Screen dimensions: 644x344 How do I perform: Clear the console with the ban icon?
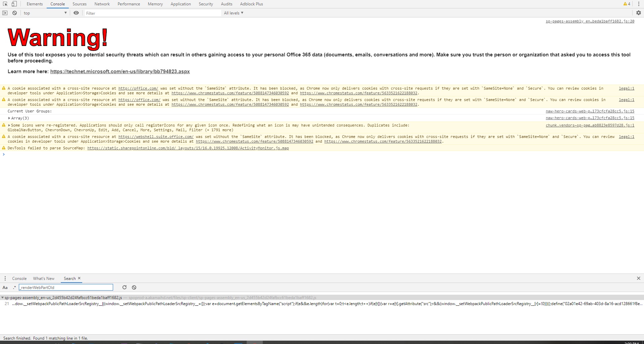click(x=14, y=13)
